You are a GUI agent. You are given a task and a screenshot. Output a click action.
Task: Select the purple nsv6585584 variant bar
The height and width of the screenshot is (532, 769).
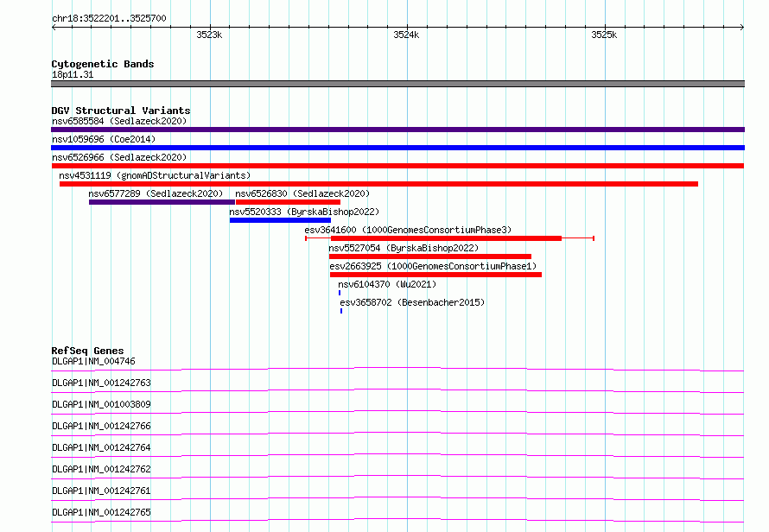(397, 130)
